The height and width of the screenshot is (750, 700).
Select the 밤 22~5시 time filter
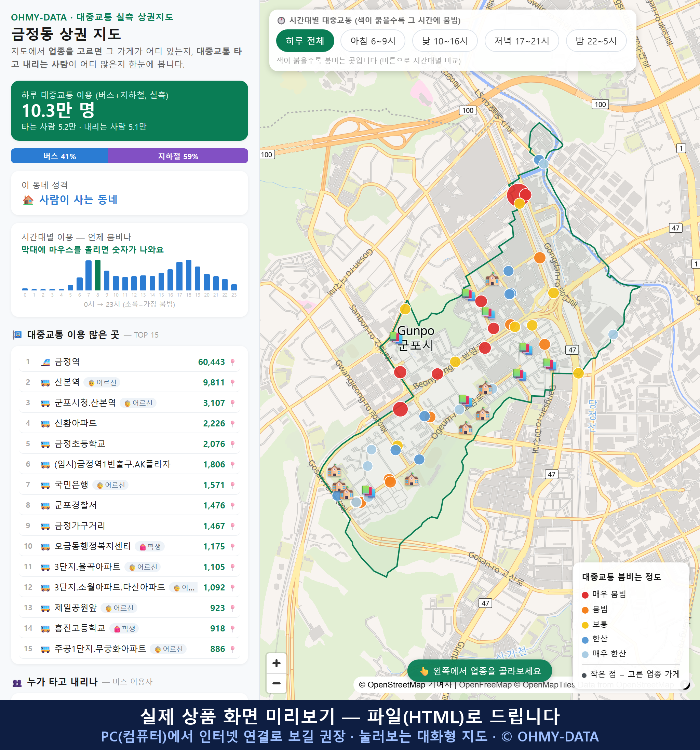tap(596, 41)
